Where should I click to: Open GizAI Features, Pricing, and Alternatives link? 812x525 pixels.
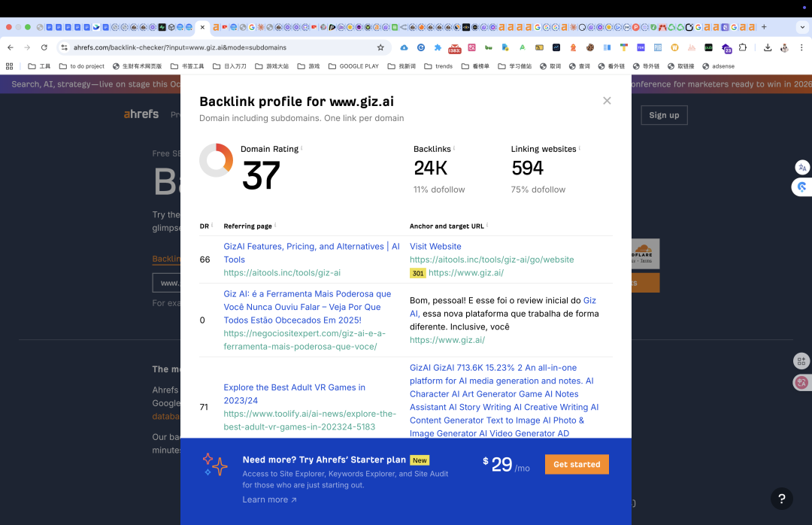pyautogui.click(x=311, y=253)
